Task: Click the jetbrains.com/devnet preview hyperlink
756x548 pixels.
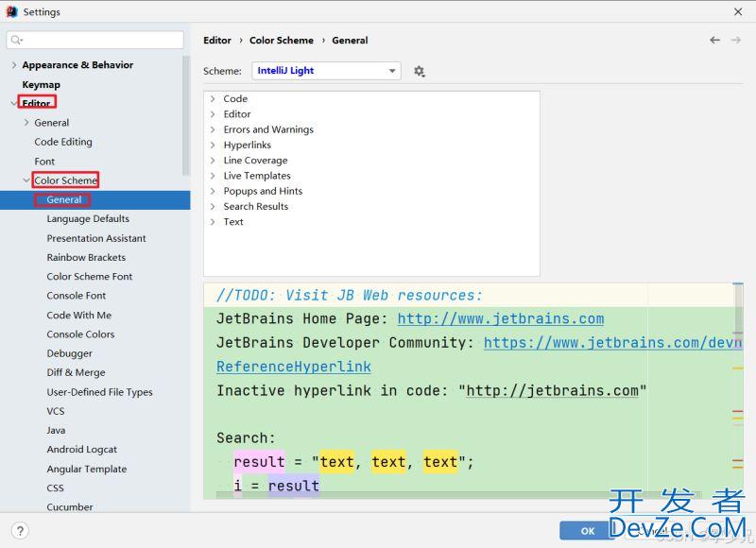Action: [612, 343]
